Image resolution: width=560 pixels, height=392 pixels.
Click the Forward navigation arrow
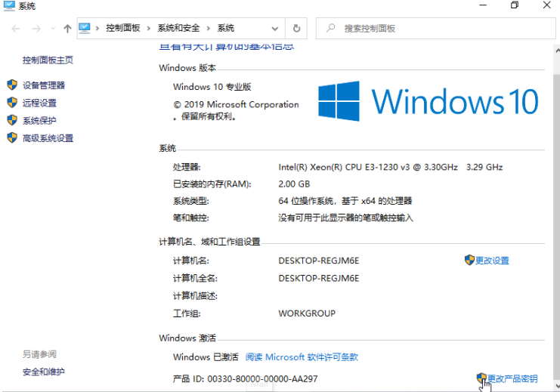tap(36, 29)
